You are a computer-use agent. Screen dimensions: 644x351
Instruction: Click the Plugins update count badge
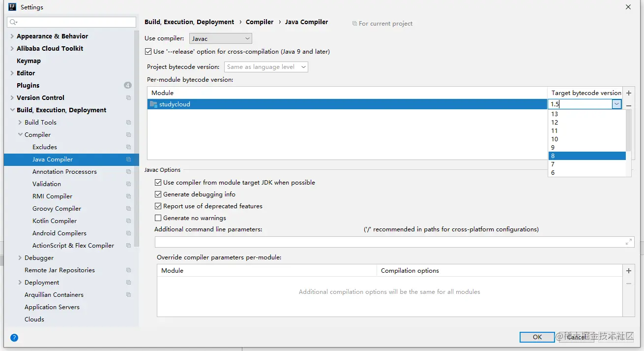click(x=128, y=86)
